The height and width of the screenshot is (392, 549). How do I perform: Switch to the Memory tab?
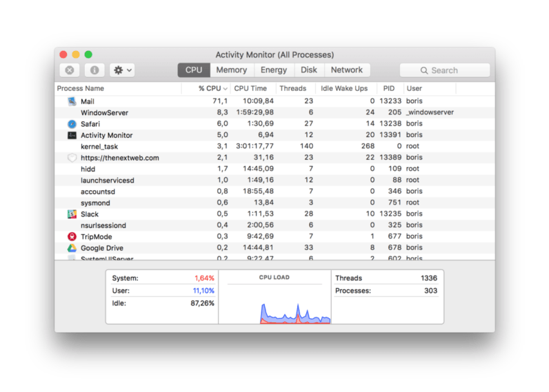(x=231, y=70)
